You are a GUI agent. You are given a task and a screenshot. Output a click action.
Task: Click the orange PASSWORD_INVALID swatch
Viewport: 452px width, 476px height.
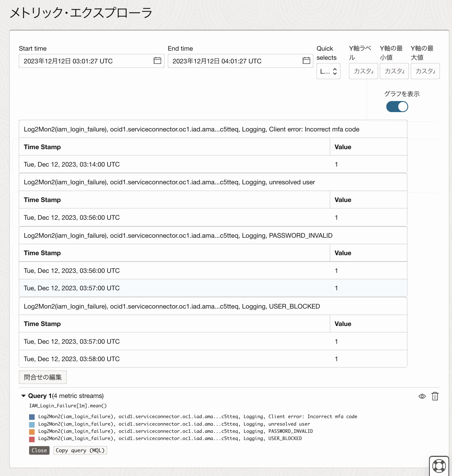(x=32, y=431)
